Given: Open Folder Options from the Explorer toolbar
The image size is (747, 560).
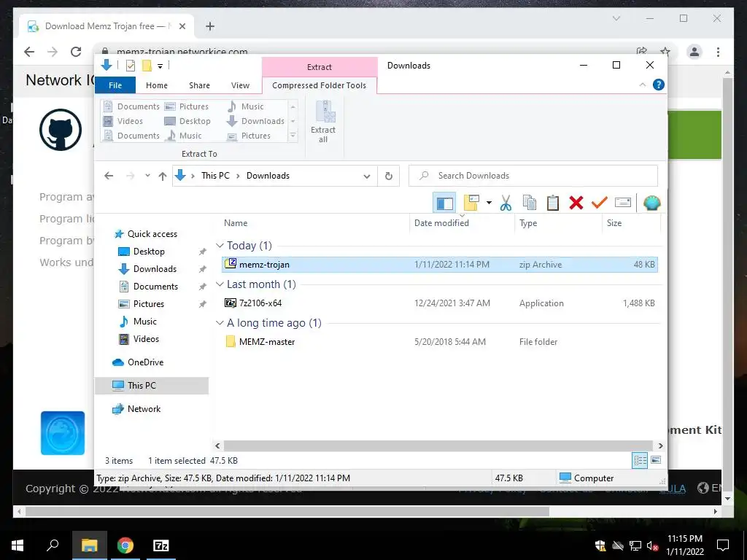Looking at the screenshot, I should 472,203.
